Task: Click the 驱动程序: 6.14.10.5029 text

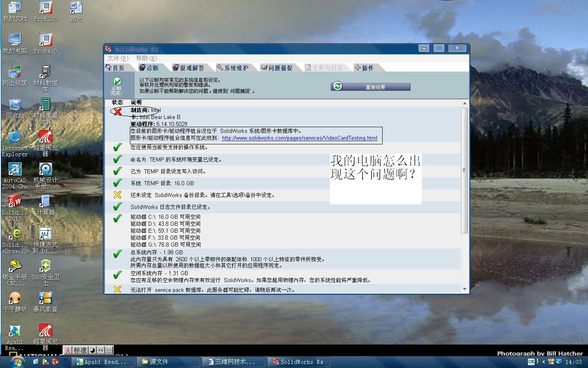Action: pos(159,124)
